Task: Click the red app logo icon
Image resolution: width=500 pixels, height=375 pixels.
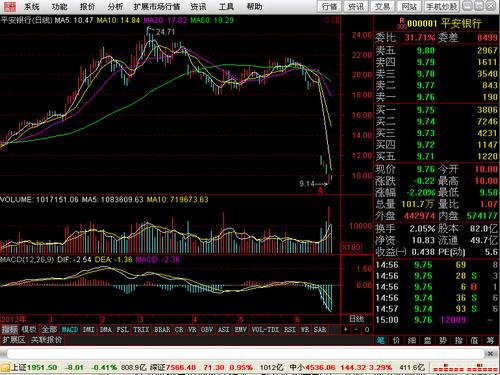Action: pos(10,7)
